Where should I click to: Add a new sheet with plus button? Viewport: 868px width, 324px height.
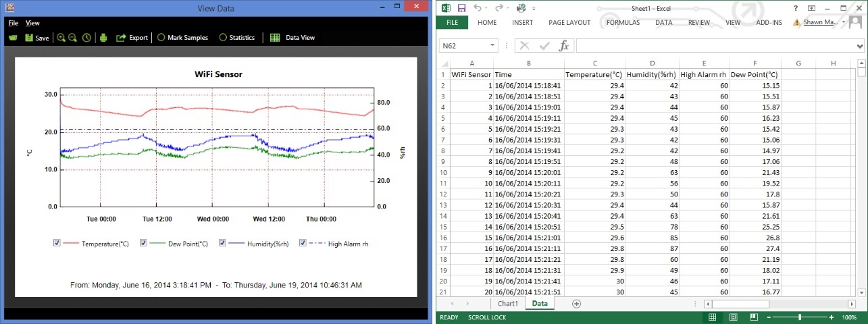point(576,304)
